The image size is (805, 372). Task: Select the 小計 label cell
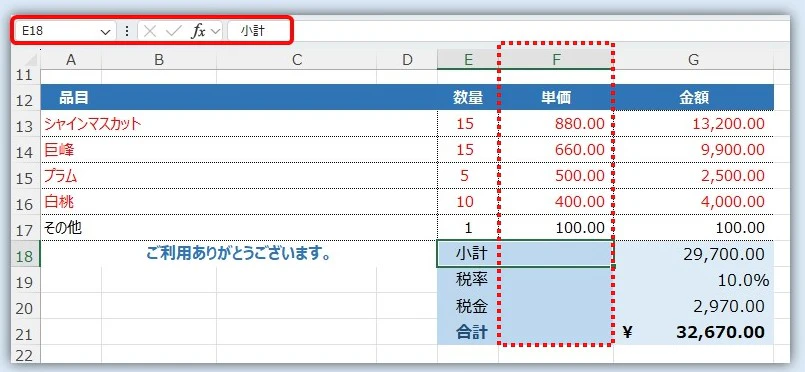526,253
